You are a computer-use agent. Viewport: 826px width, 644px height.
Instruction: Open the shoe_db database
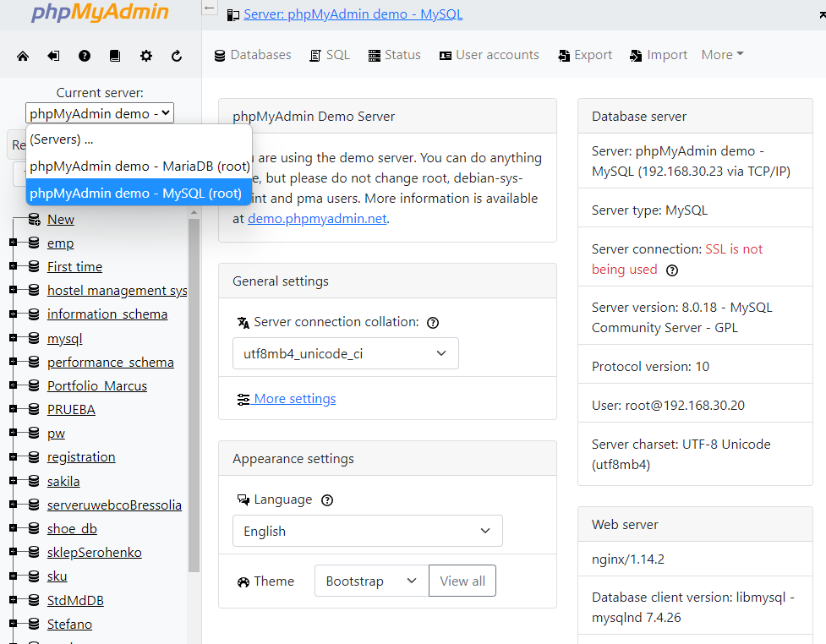point(72,529)
